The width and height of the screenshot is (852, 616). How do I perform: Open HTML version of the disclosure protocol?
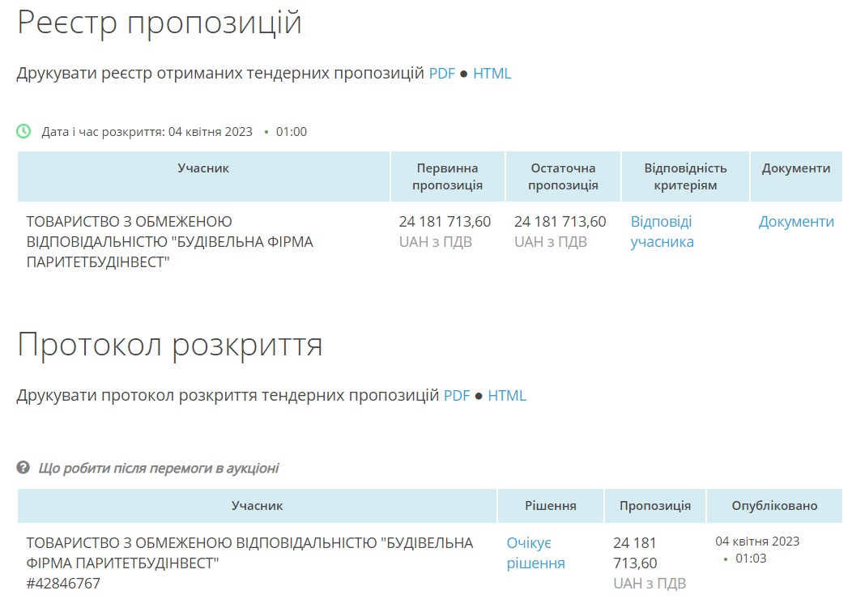click(x=507, y=396)
